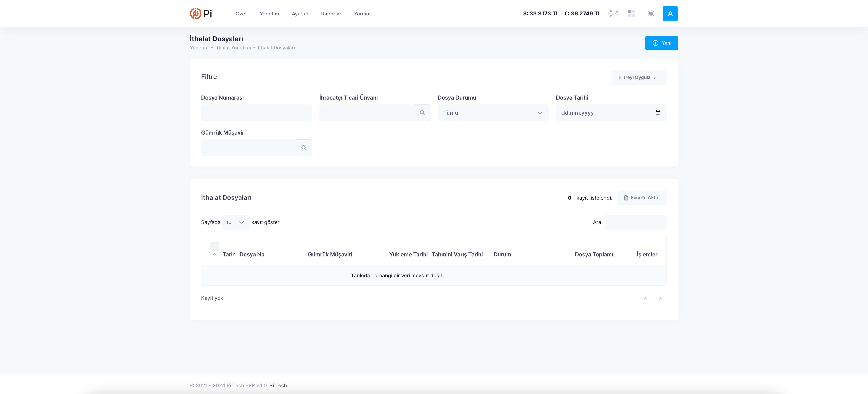Click İthalat Yönetimi breadcrumb link
868x394 pixels.
click(x=233, y=48)
